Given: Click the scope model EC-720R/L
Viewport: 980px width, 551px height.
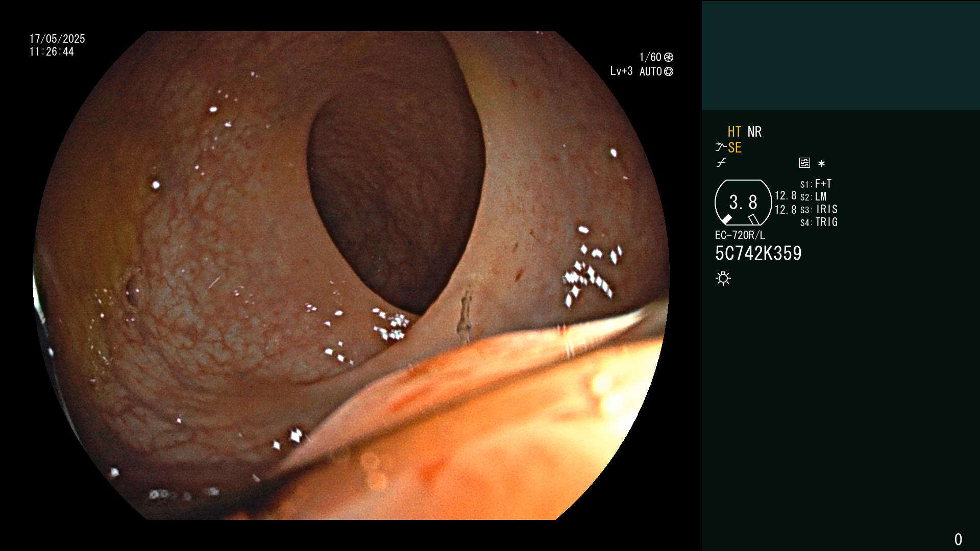Looking at the screenshot, I should pyautogui.click(x=740, y=236).
